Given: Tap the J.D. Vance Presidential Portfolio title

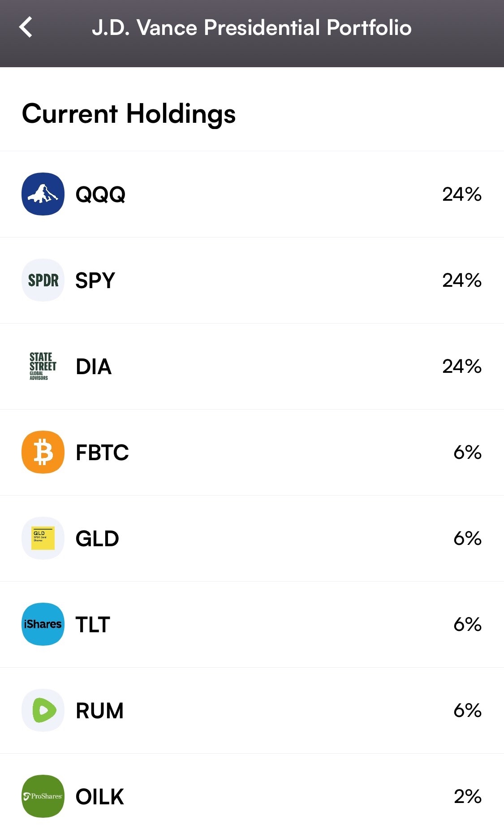Looking at the screenshot, I should (252, 27).
